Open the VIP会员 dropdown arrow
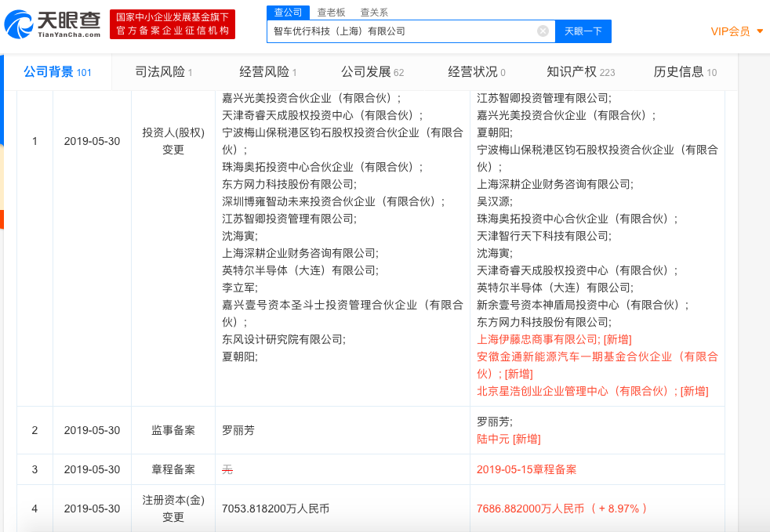 point(760,31)
